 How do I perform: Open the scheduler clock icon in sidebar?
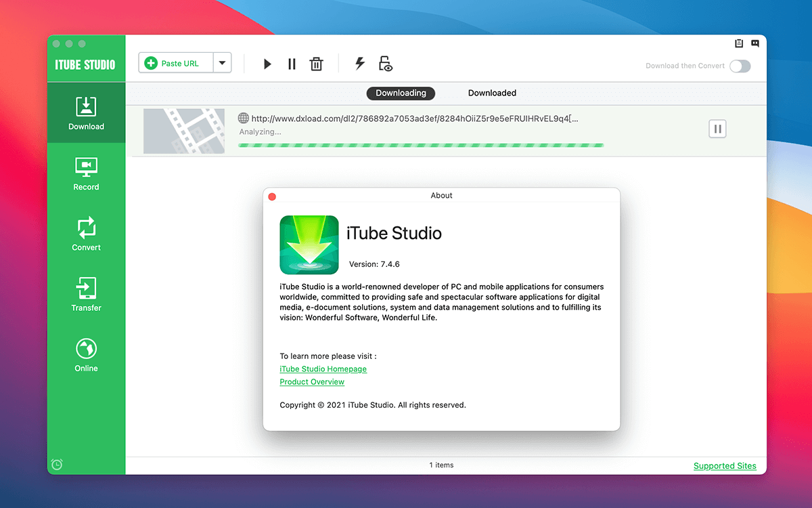click(x=57, y=465)
